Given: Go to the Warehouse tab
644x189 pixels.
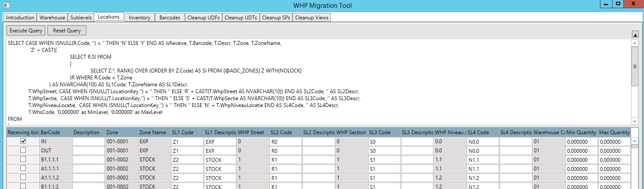Looking at the screenshot, I should [x=52, y=18].
